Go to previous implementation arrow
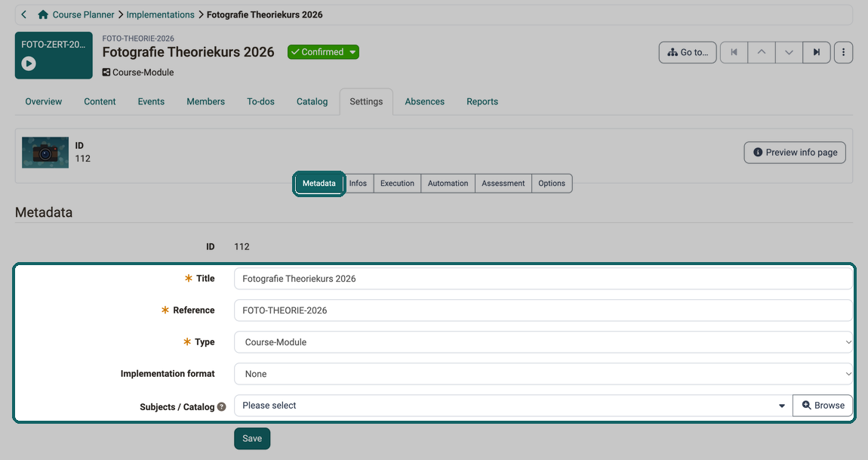The width and height of the screenshot is (868, 460). 762,52
